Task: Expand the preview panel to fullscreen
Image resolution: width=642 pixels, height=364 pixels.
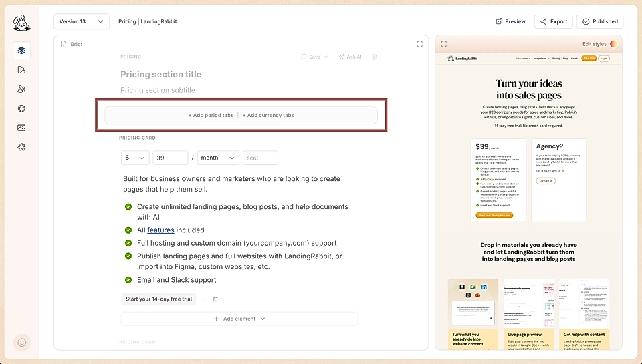Action: click(x=444, y=44)
